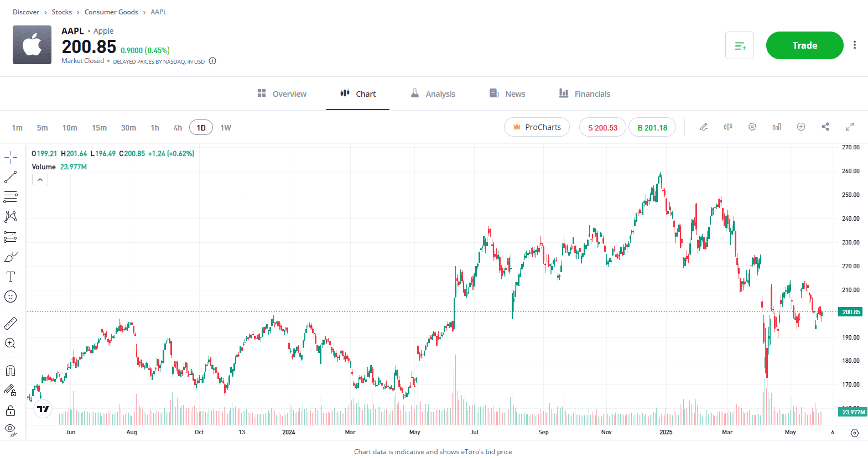Toggle magnet mode in the drawing toolbar
The width and height of the screenshot is (868, 458).
(11, 370)
